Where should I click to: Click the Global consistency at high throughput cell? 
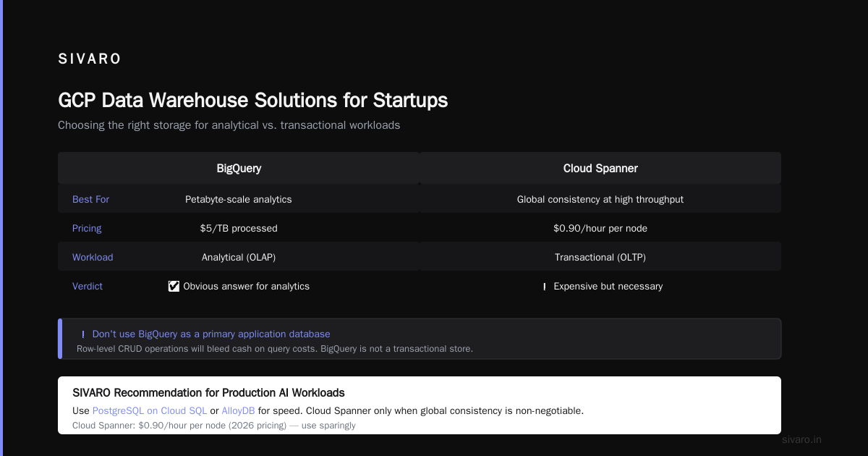[x=600, y=199]
